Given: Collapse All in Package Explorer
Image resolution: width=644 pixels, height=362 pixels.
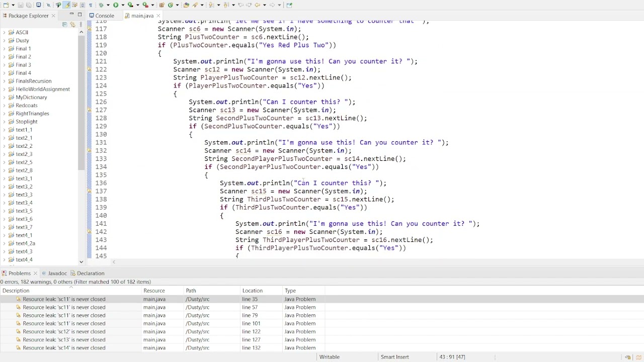Looking at the screenshot, I should coord(64,25).
